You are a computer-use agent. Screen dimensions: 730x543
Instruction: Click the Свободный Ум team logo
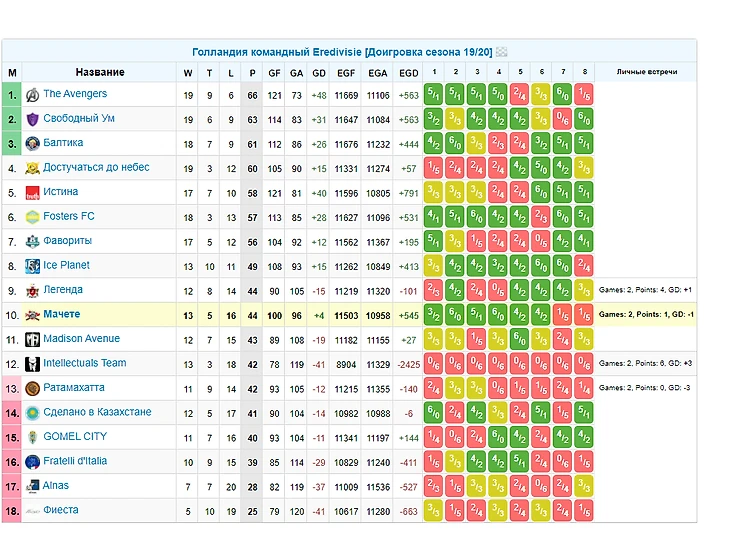(32, 119)
